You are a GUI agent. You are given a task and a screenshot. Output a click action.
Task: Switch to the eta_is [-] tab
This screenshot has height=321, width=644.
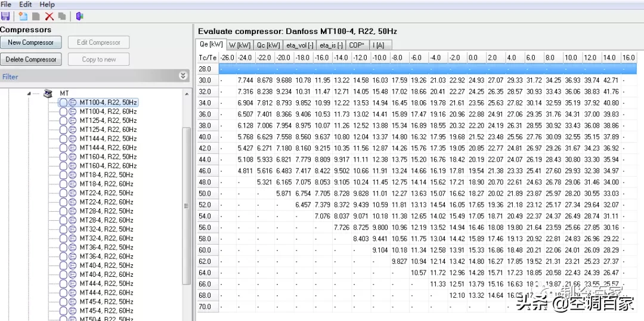(331, 45)
